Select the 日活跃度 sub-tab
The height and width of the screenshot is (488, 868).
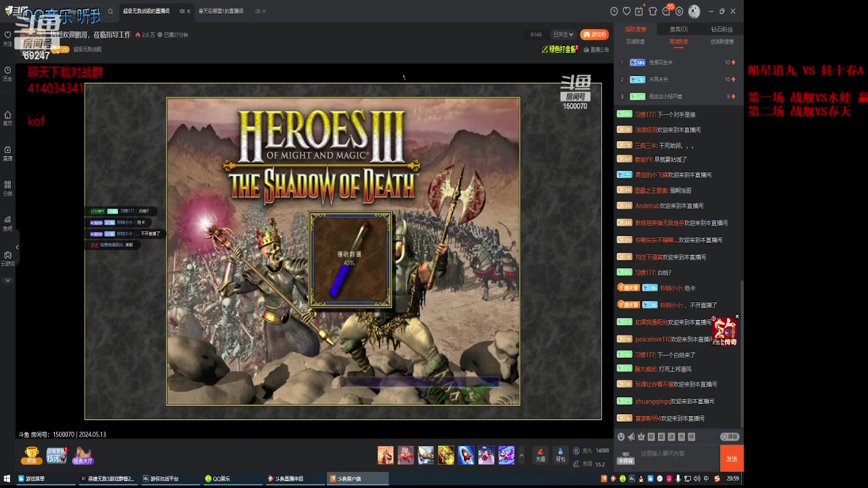[x=635, y=41]
